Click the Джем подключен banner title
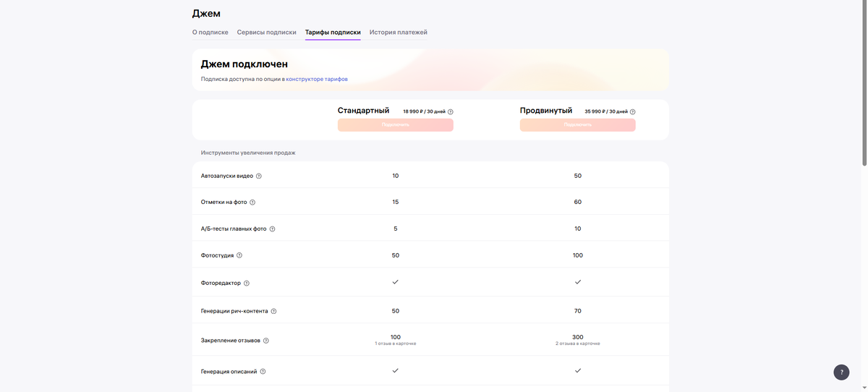This screenshot has width=868, height=392. click(244, 64)
